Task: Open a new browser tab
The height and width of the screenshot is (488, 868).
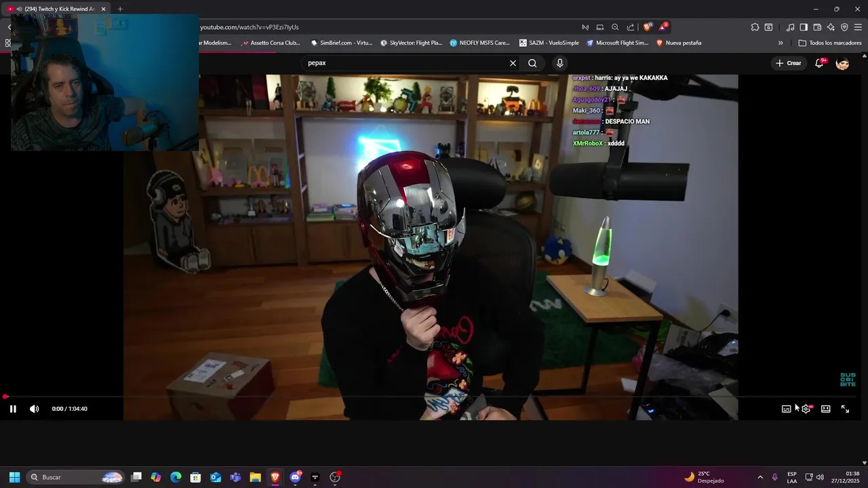Action: [120, 9]
